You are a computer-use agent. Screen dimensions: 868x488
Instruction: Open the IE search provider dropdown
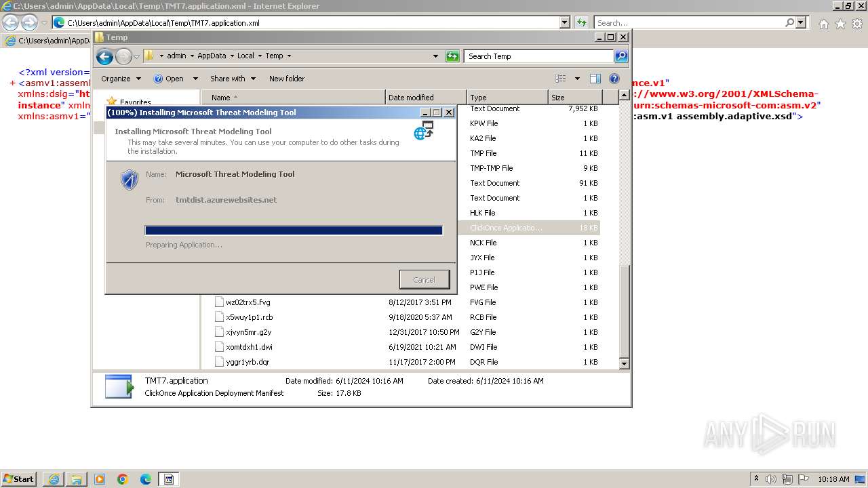coord(801,22)
